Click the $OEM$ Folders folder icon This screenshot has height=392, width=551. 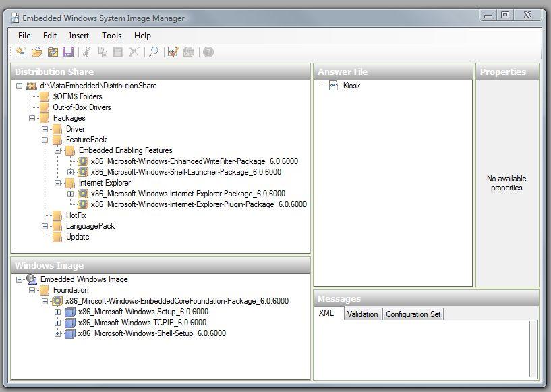pos(45,96)
